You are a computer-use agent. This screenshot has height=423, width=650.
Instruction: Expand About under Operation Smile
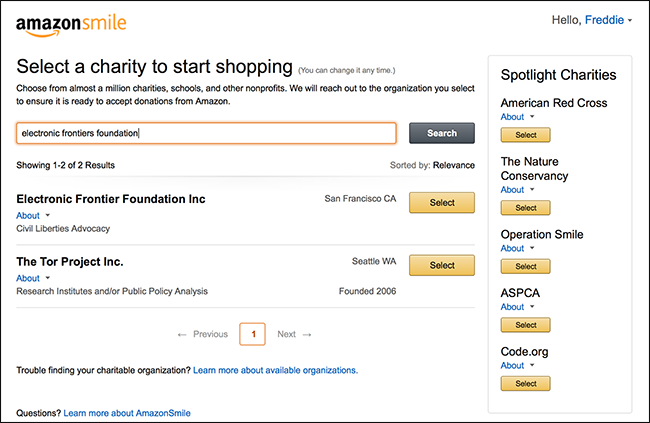(517, 248)
